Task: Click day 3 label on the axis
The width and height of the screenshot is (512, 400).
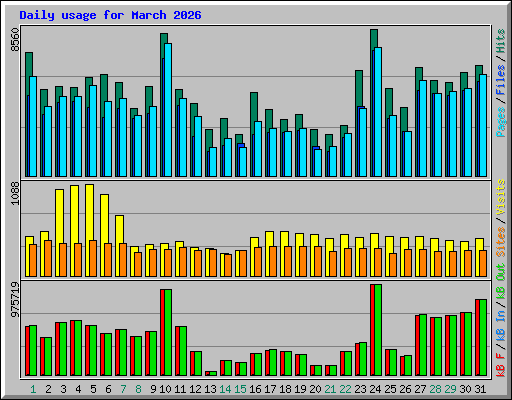Action: tap(63, 389)
